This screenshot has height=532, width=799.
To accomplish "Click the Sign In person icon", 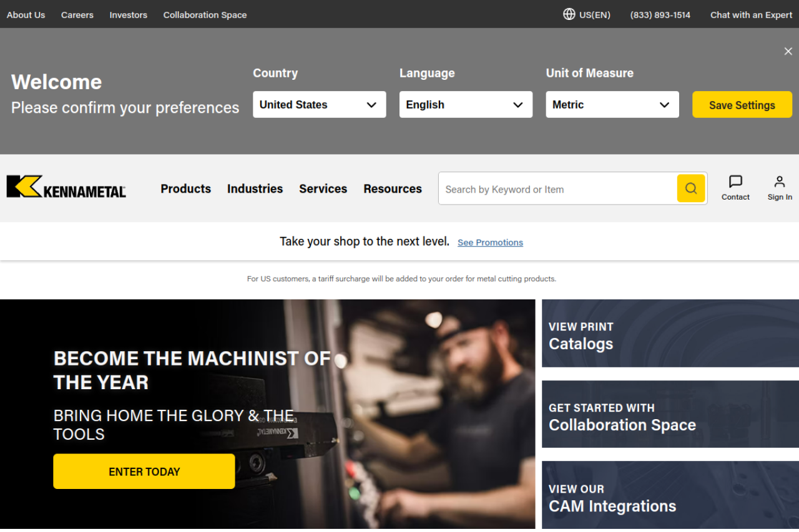I will [x=780, y=182].
